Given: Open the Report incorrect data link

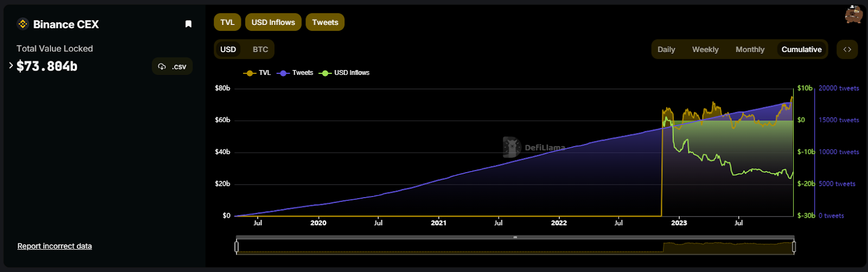Looking at the screenshot, I should [54, 246].
